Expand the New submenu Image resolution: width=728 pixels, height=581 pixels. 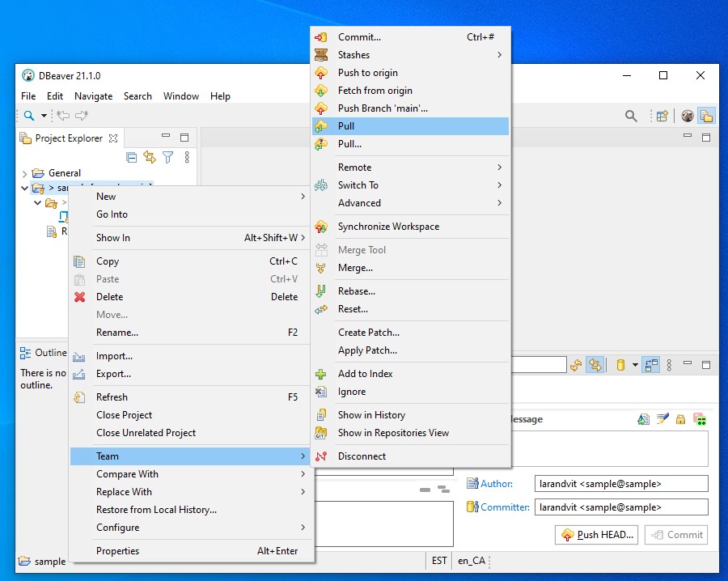[191, 197]
